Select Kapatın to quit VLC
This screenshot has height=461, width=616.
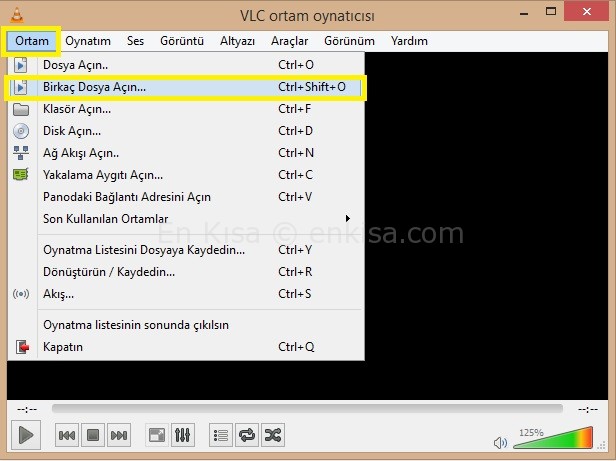point(185,347)
